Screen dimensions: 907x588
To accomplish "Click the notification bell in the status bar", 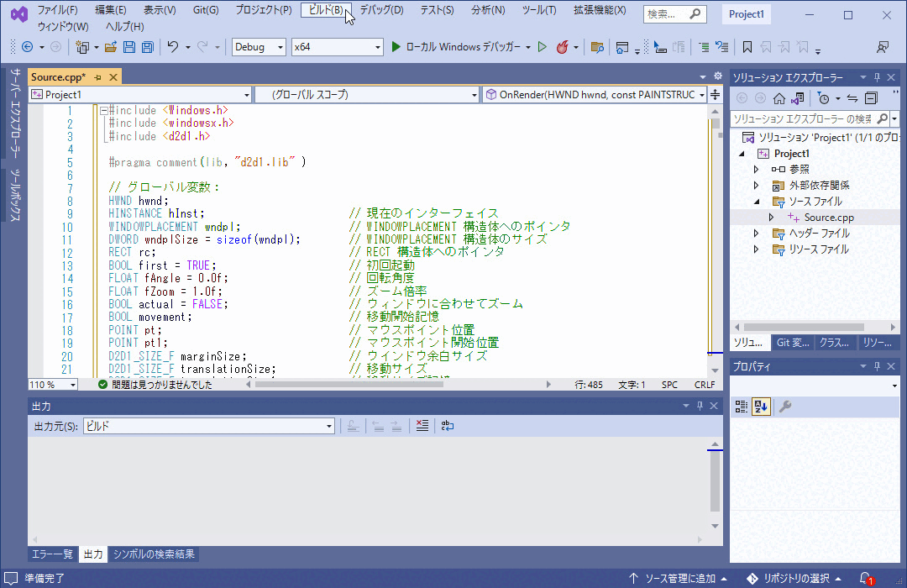I will (867, 578).
